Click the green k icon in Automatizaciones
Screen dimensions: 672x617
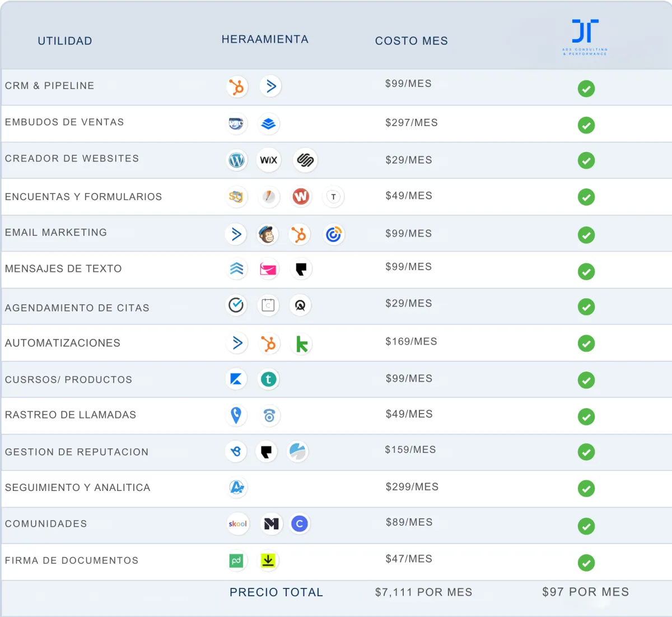click(x=302, y=344)
